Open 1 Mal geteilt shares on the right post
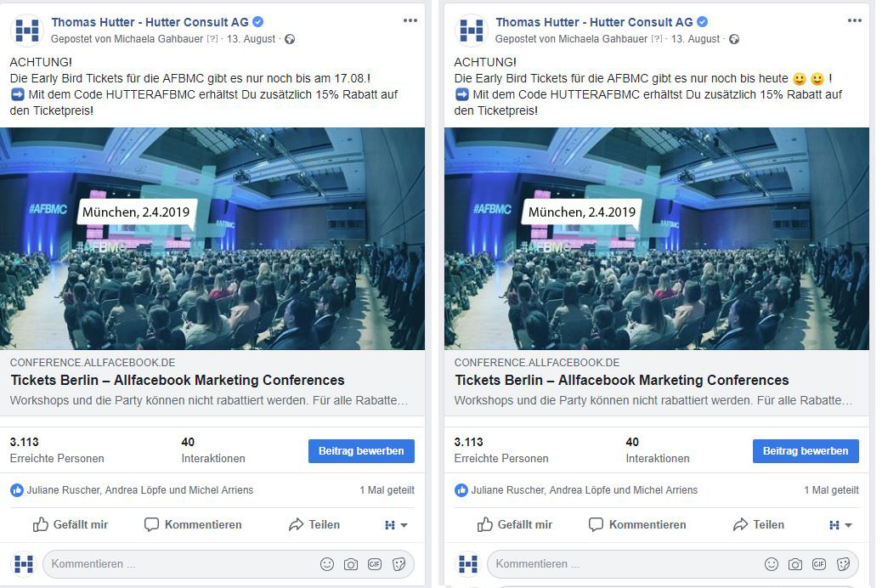Viewport: 882px width, 588px height. click(x=831, y=490)
